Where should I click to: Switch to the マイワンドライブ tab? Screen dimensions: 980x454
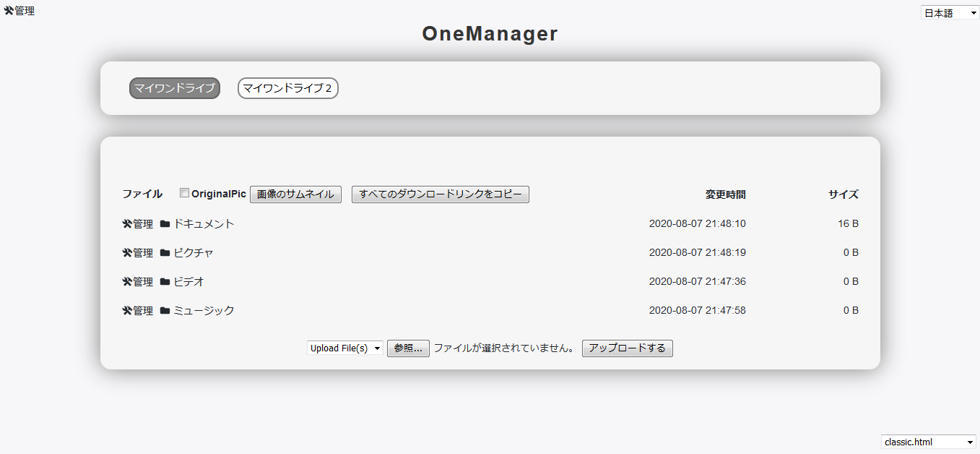[x=175, y=88]
